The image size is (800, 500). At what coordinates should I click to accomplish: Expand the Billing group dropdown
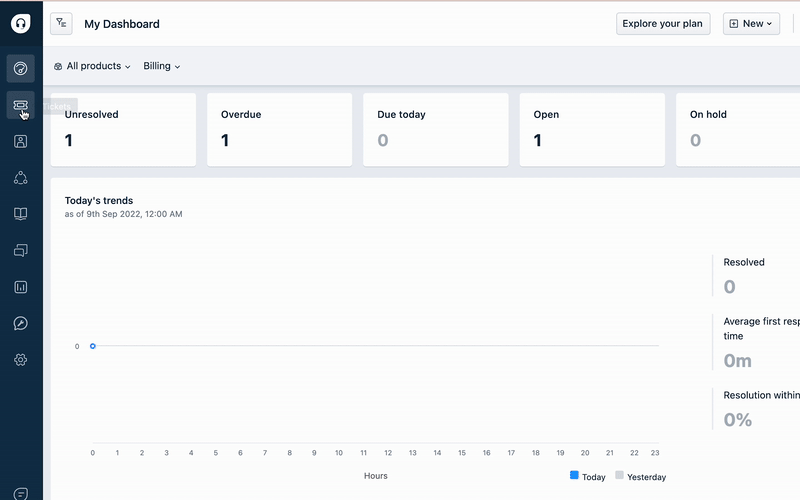pos(161,66)
